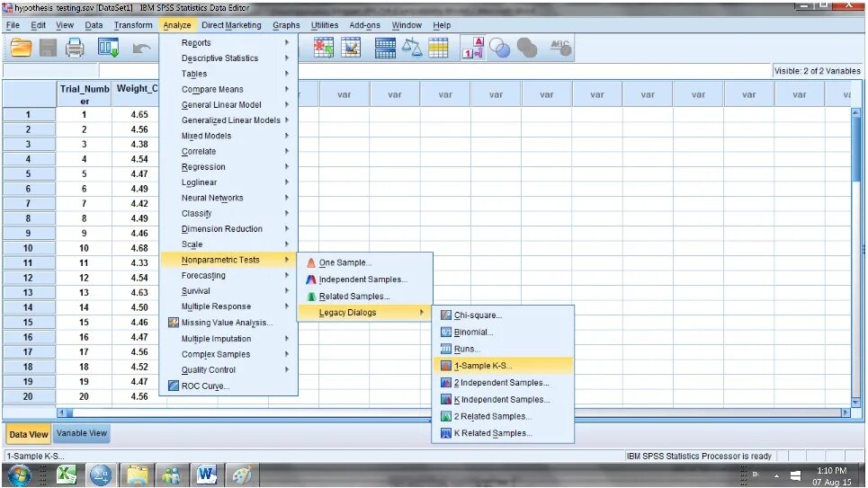Screen dimensions: 868x488
Task: Click the Spell Check ABC icon
Action: point(560,49)
